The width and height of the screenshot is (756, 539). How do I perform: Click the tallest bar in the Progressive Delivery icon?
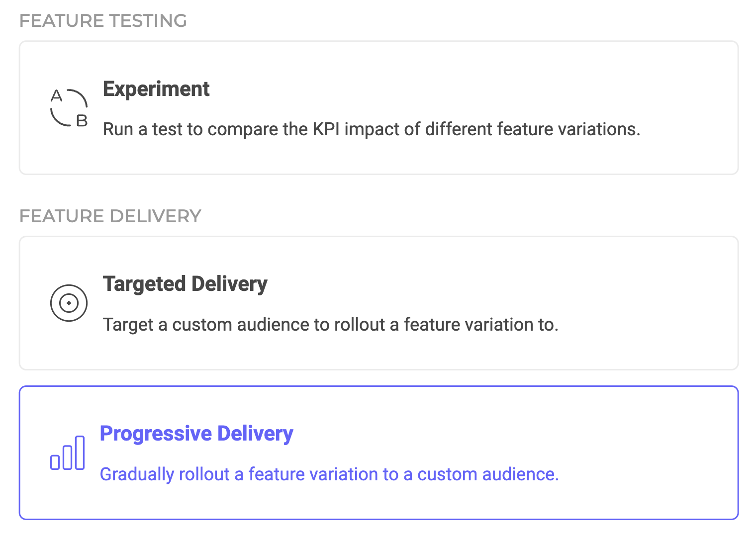pyautogui.click(x=80, y=452)
